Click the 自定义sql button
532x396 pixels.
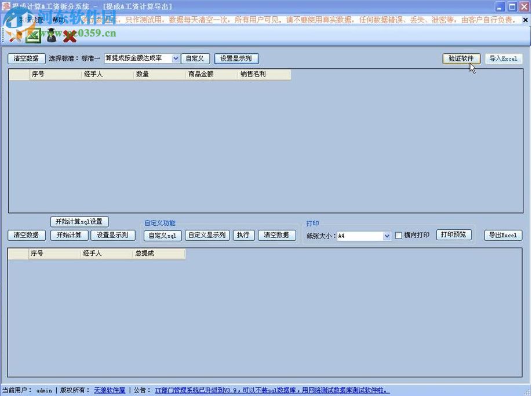(162, 236)
